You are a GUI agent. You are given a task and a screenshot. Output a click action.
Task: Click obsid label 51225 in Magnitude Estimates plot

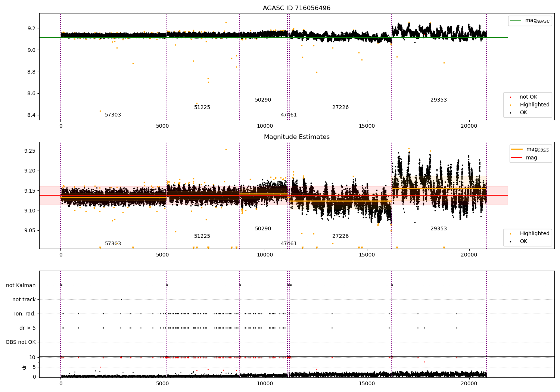point(202,236)
